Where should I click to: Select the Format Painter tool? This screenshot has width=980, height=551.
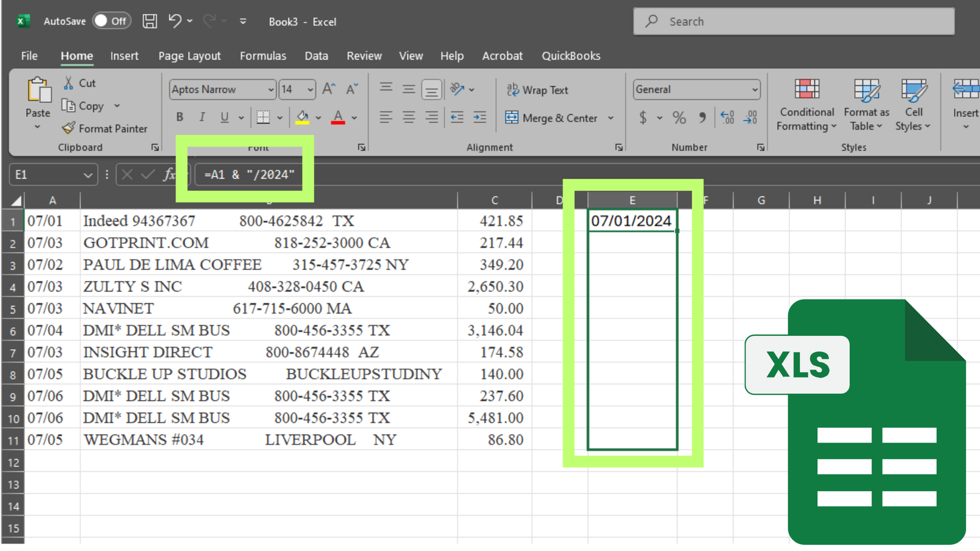click(x=104, y=128)
